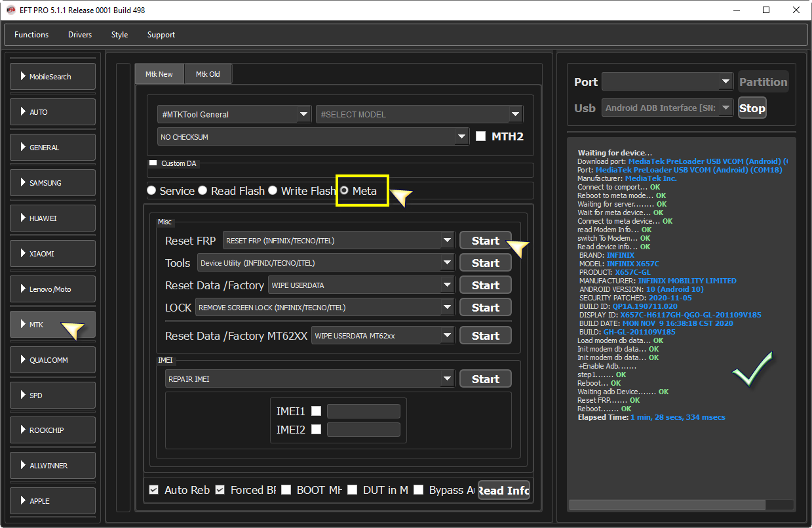Click the Read Info button
The width and height of the screenshot is (812, 528).
tap(504, 491)
